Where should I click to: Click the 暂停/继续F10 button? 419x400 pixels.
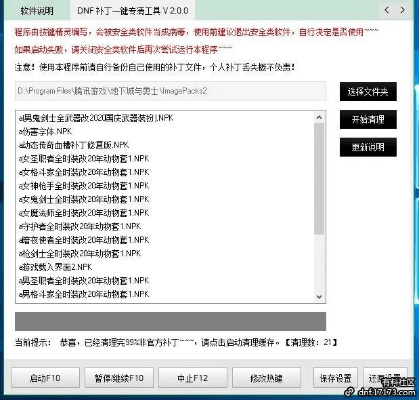point(119,378)
